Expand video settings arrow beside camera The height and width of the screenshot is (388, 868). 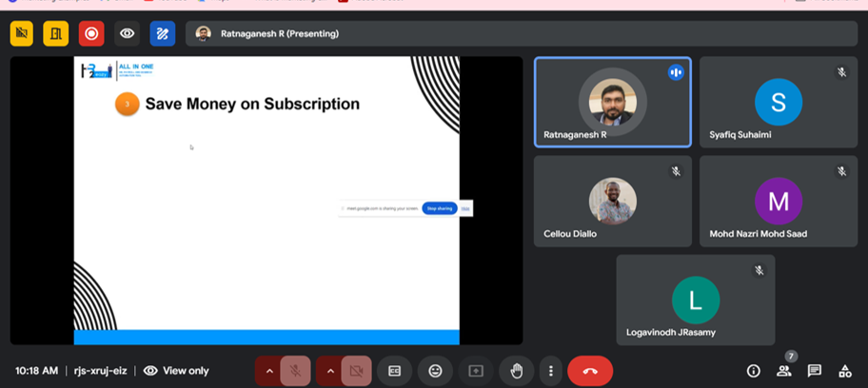point(329,371)
